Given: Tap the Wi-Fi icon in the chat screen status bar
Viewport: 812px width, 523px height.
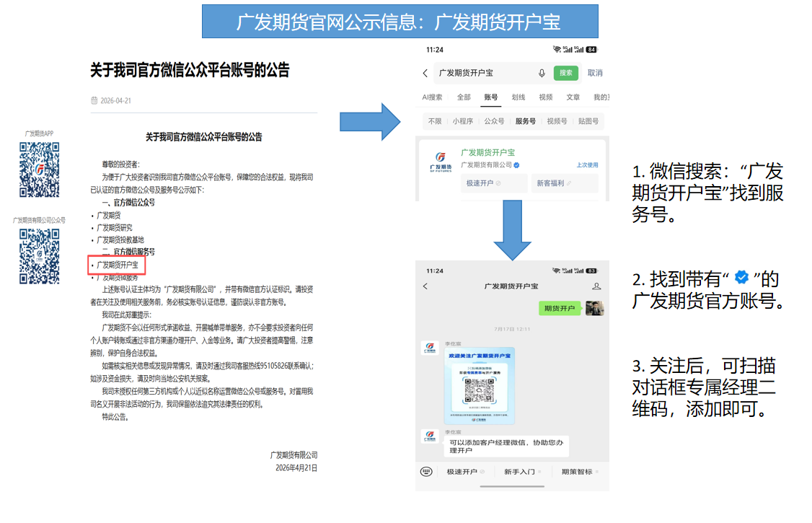Looking at the screenshot, I should (557, 271).
